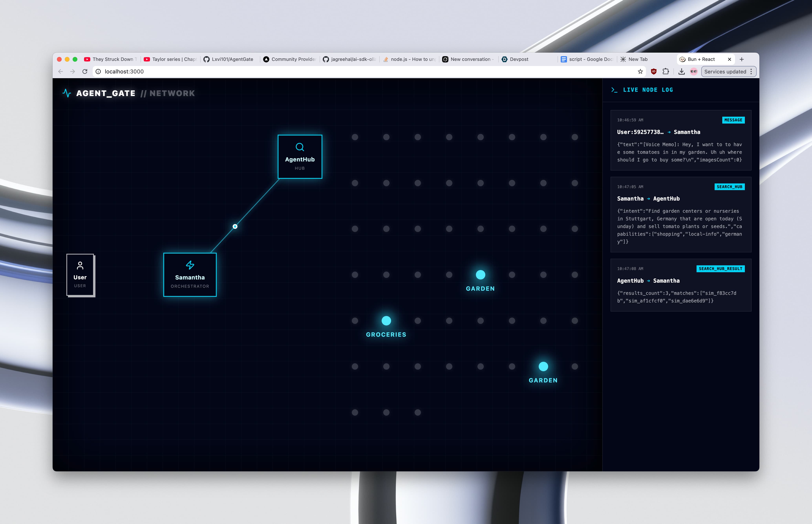Click the User node person icon

click(x=80, y=265)
